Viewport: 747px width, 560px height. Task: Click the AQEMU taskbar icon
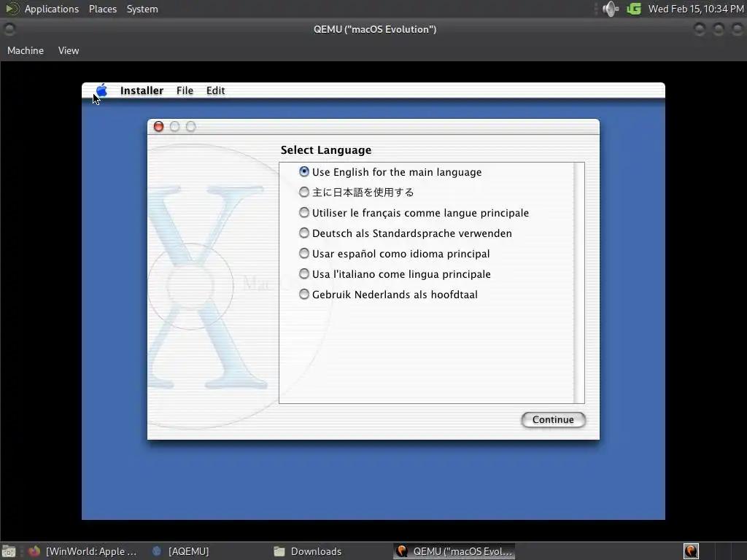pos(156,551)
